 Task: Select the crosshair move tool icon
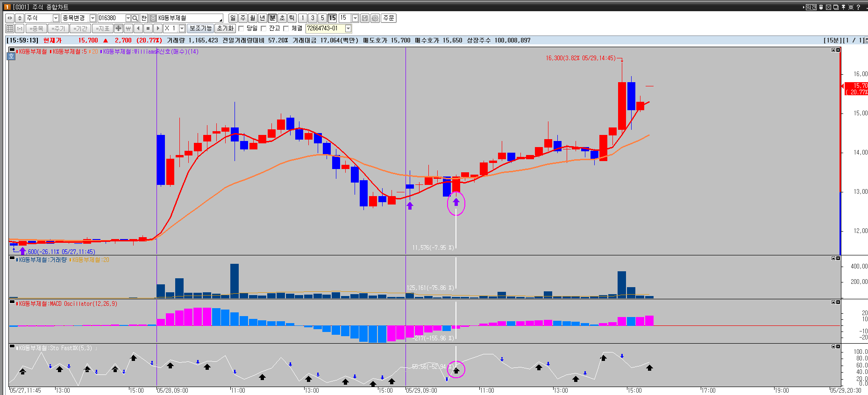119,28
